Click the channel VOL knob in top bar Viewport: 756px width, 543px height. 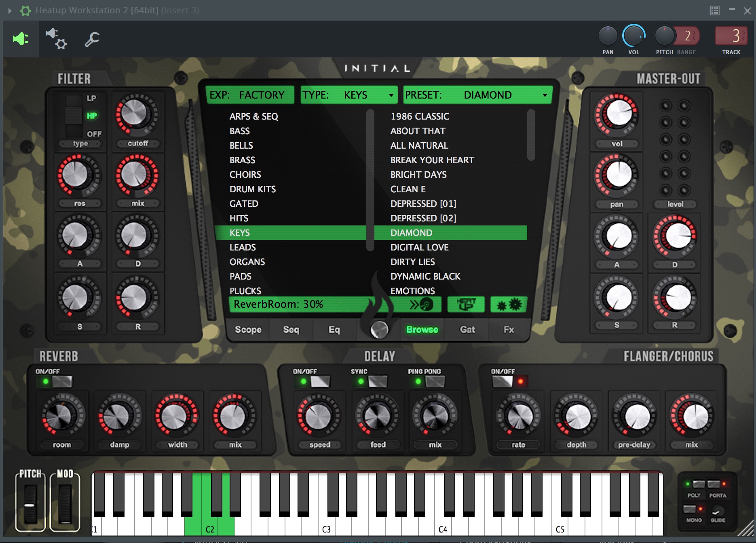click(634, 36)
